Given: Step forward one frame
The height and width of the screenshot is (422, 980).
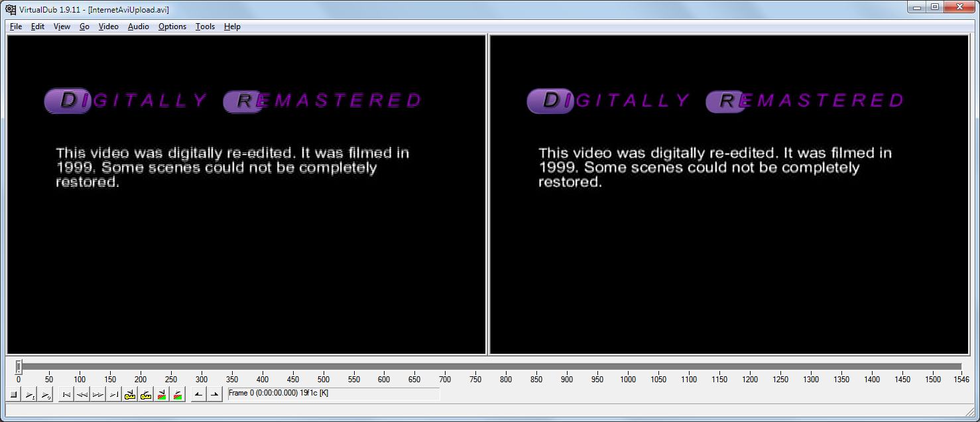Looking at the screenshot, I should click(x=98, y=394).
